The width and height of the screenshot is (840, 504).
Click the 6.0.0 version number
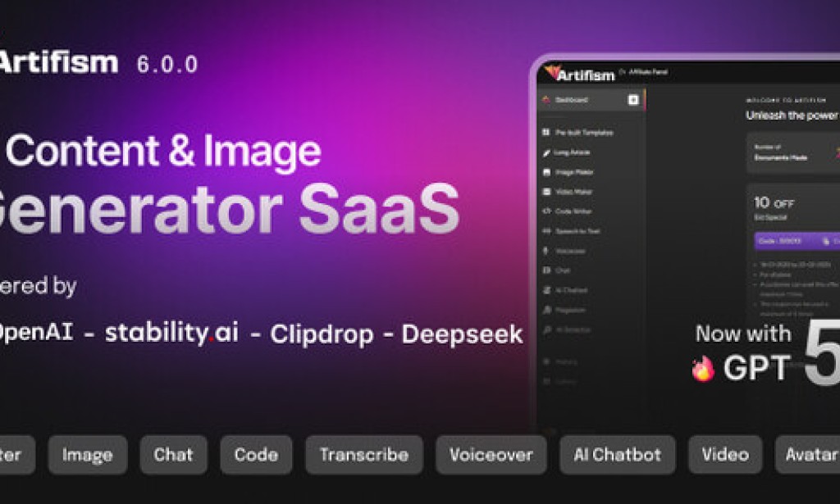(x=167, y=65)
